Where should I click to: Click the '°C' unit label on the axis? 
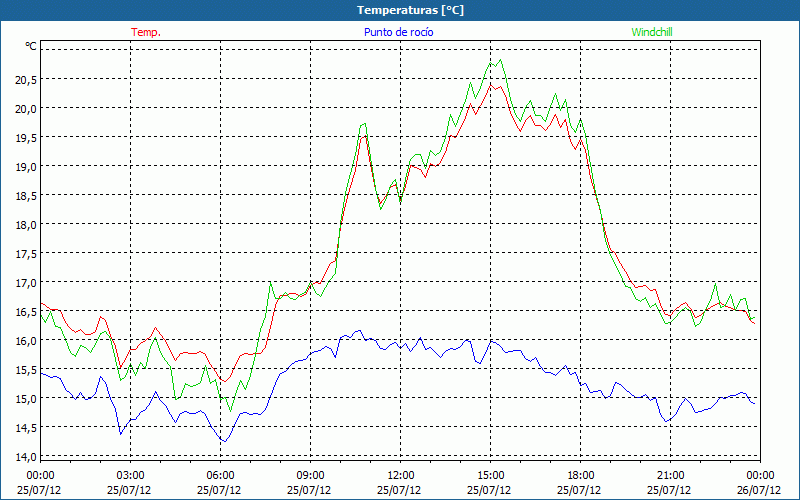(31, 46)
